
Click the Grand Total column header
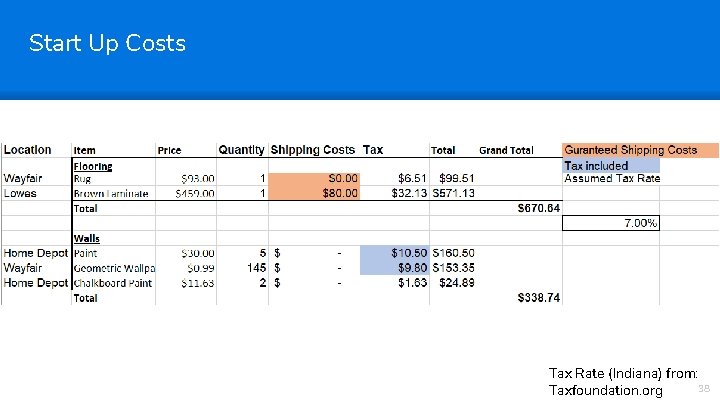pos(506,151)
